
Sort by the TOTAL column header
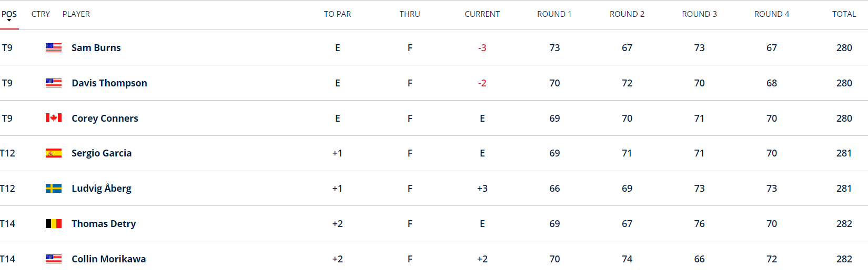tap(844, 14)
